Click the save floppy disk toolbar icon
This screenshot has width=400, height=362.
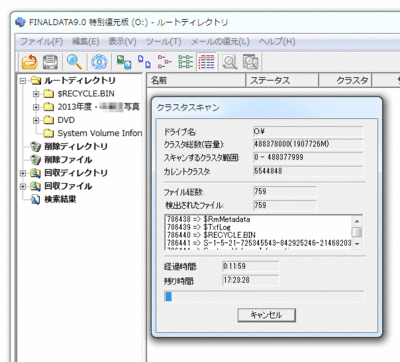(x=50, y=62)
